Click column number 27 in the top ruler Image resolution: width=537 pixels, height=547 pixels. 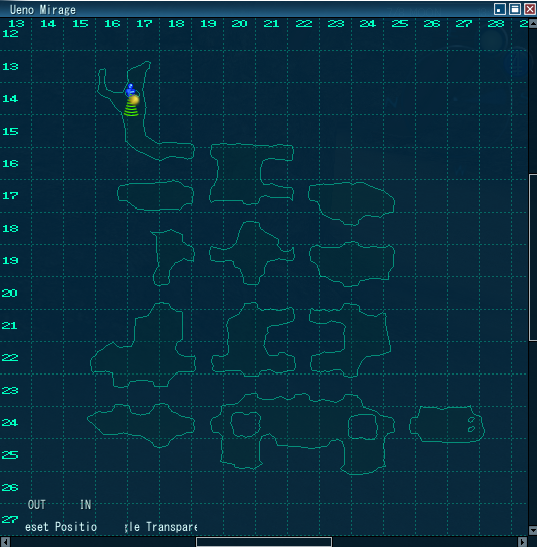point(464,23)
